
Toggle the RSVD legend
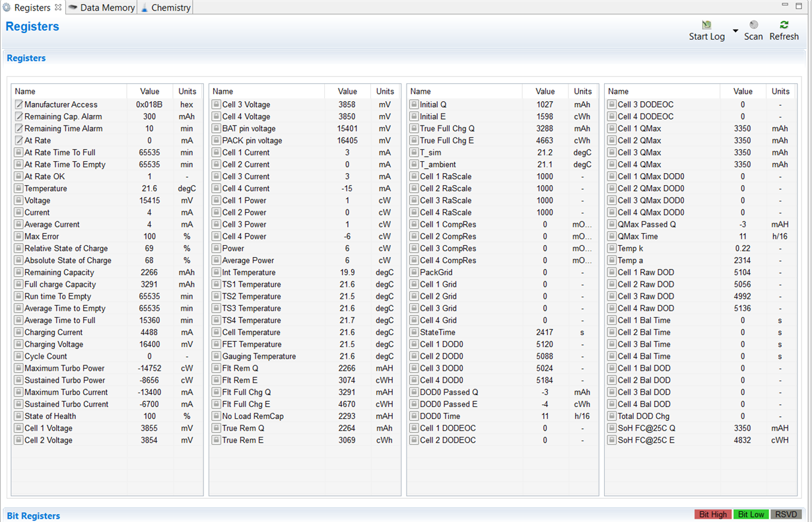tap(786, 514)
